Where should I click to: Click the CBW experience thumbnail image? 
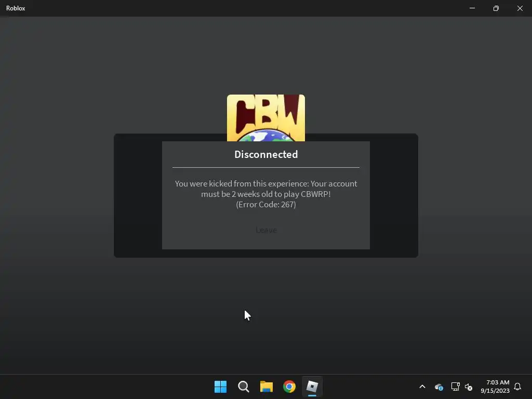266,118
